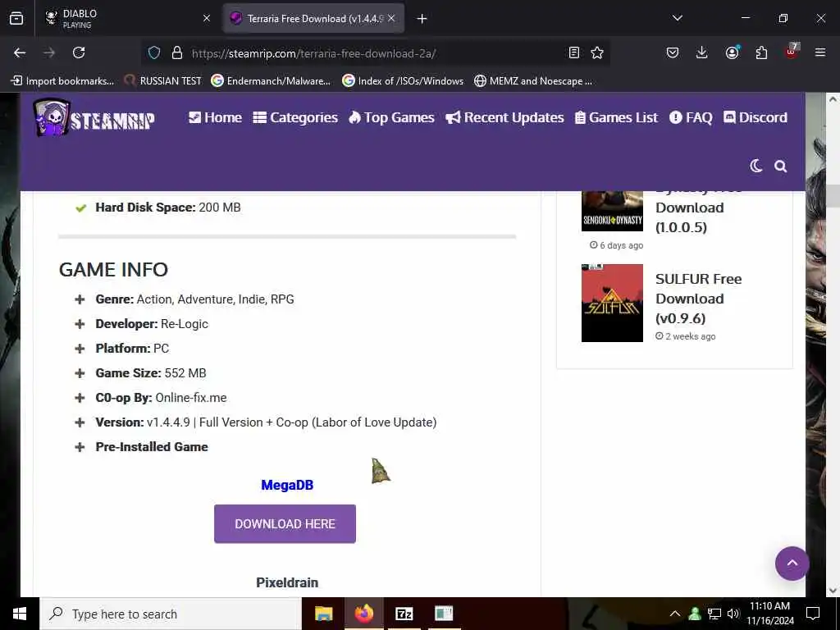
Task: Open the Home menu item
Action: pos(216,117)
